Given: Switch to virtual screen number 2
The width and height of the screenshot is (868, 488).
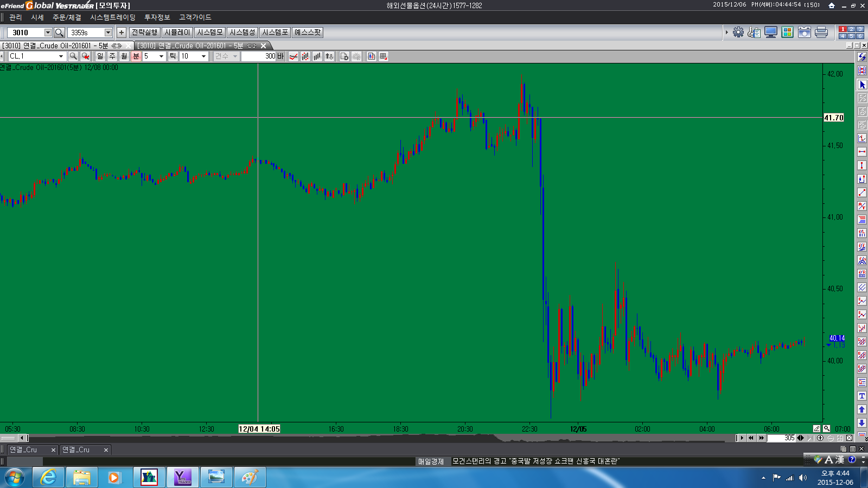Looking at the screenshot, I should coord(851,29).
